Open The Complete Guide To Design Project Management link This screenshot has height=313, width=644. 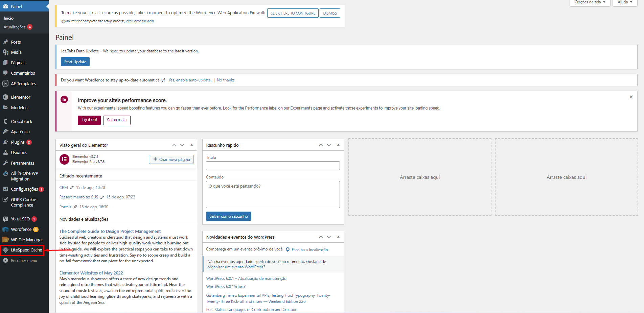point(110,232)
